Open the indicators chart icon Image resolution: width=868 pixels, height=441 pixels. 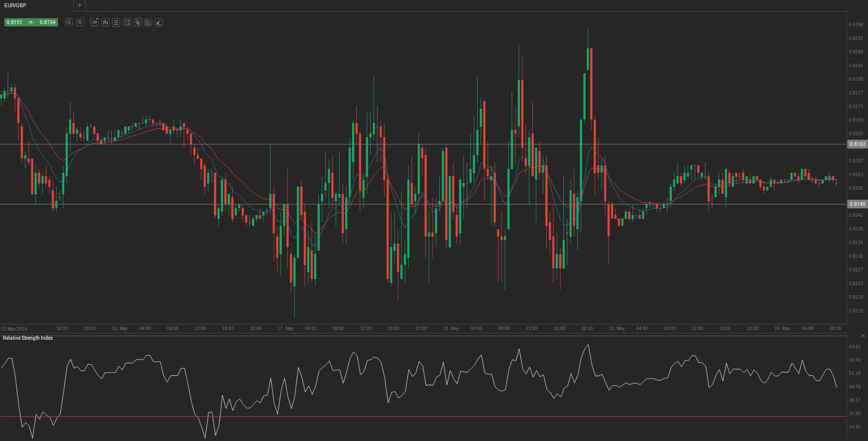point(127,23)
